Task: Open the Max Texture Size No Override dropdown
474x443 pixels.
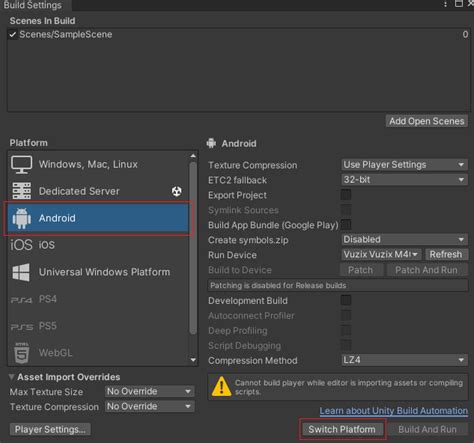Action: tap(150, 391)
